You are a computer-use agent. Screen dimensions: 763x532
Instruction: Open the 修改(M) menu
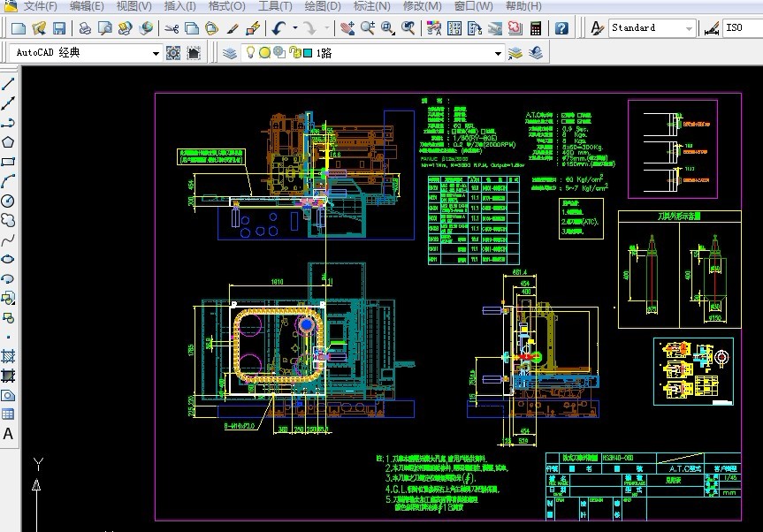(423, 6)
